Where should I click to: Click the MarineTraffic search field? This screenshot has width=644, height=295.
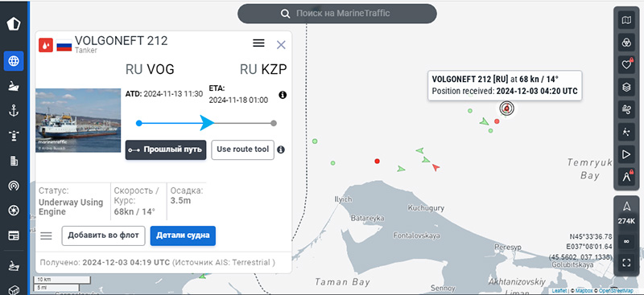(x=336, y=14)
